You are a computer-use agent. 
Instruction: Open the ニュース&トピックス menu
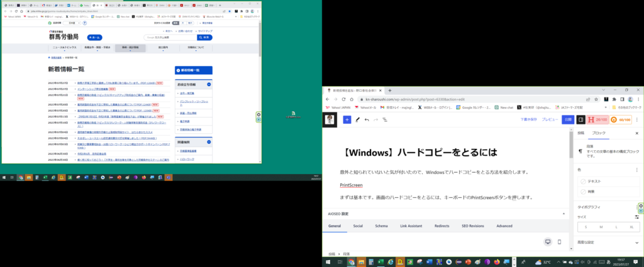pos(65,48)
